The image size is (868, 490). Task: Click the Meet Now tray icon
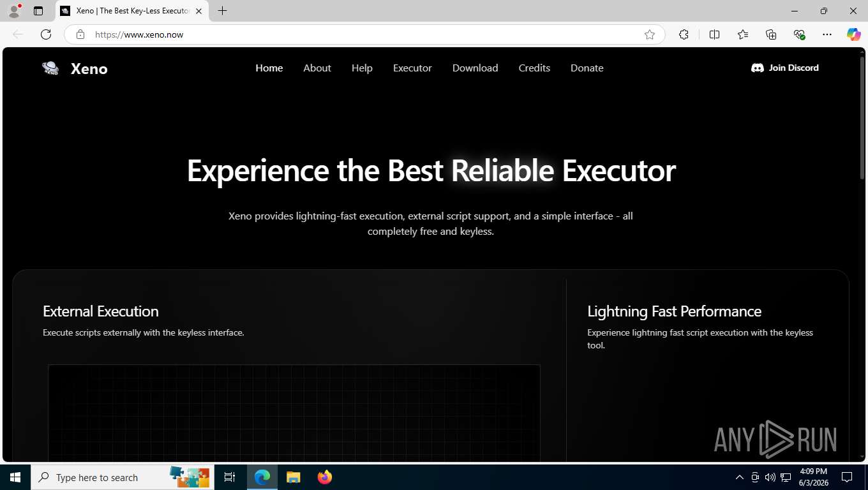coord(755,477)
